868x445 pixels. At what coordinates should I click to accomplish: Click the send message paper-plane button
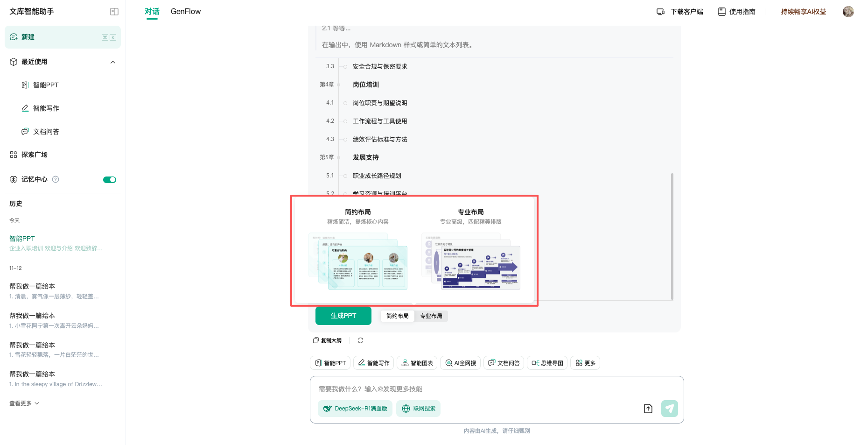670,409
